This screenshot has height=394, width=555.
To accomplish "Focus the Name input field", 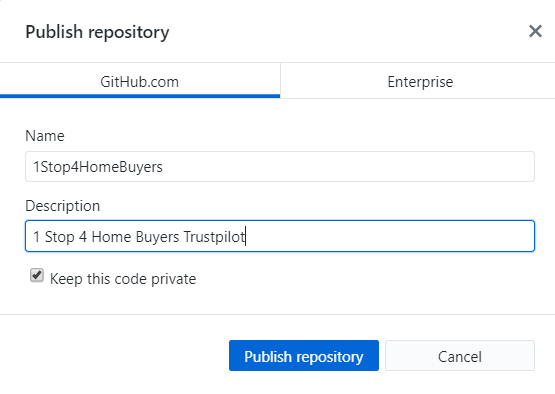I will (x=280, y=167).
